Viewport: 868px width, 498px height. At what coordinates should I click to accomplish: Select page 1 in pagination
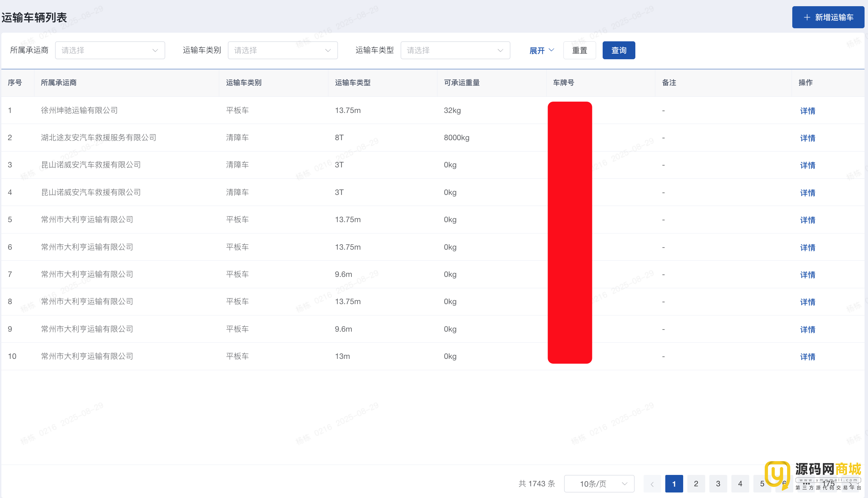(674, 484)
